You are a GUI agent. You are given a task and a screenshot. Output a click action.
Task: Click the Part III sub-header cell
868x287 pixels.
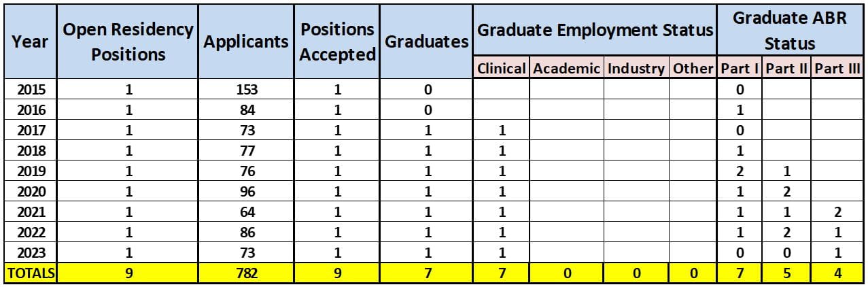837,68
